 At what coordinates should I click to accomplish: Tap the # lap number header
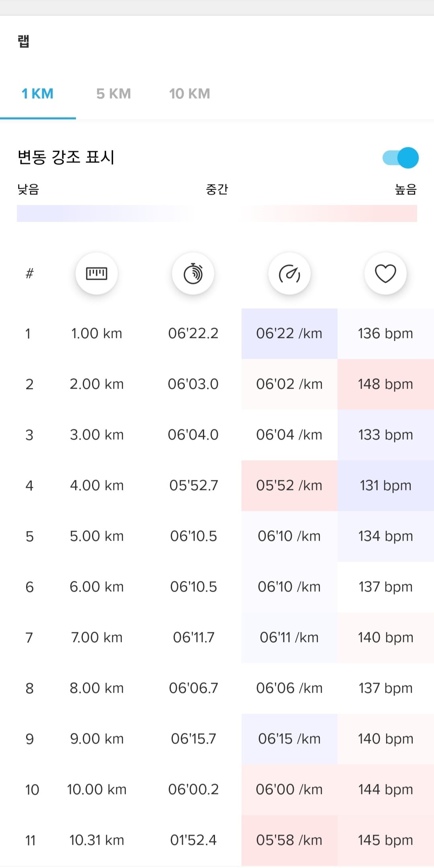[29, 274]
